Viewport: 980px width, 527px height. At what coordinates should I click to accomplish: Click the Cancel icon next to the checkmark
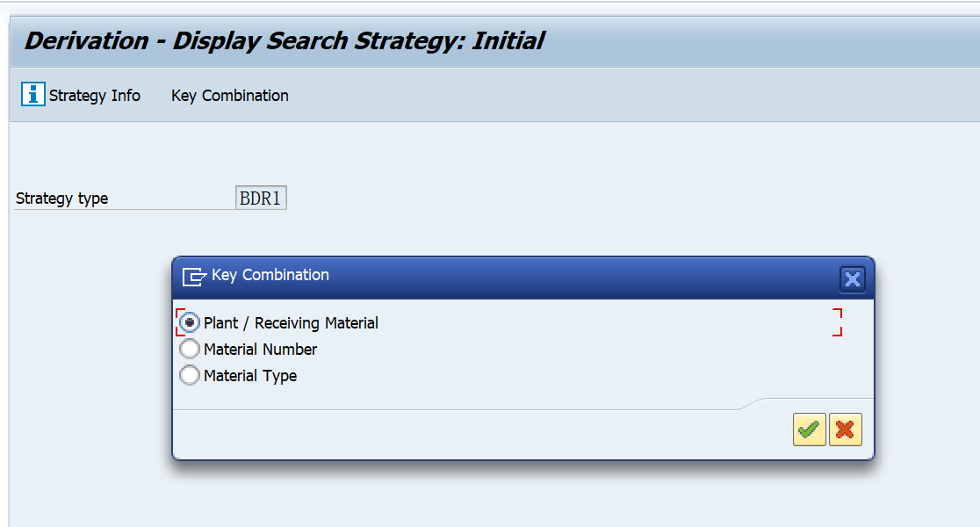[845, 429]
